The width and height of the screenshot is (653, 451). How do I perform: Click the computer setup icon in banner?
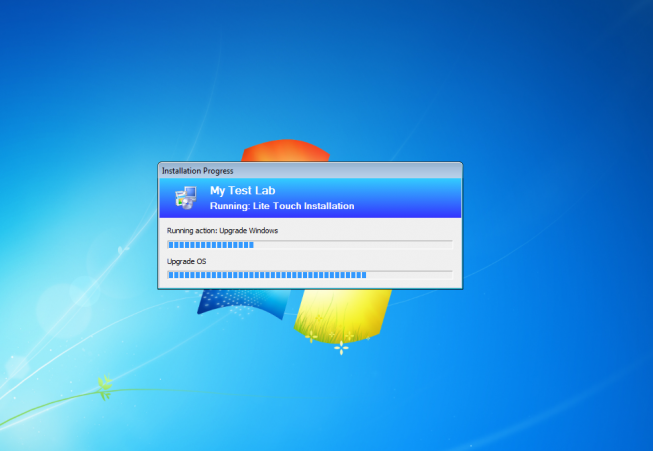185,197
